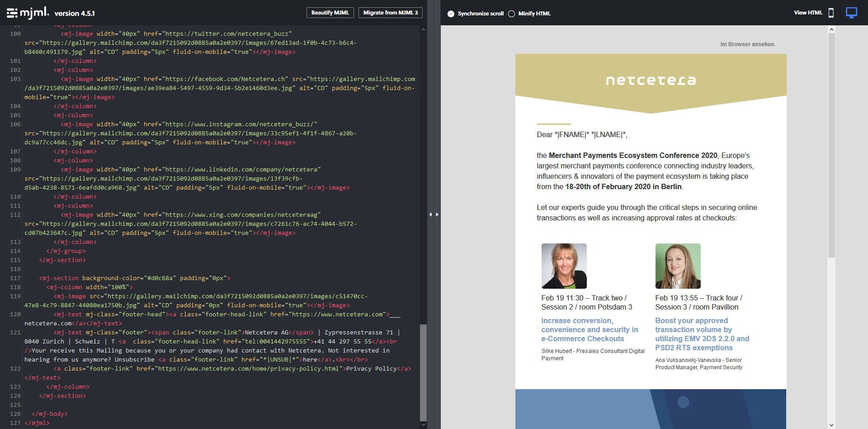Viewport: 868px width, 429px height.
Task: Open the View HTML panel
Action: 808,13
